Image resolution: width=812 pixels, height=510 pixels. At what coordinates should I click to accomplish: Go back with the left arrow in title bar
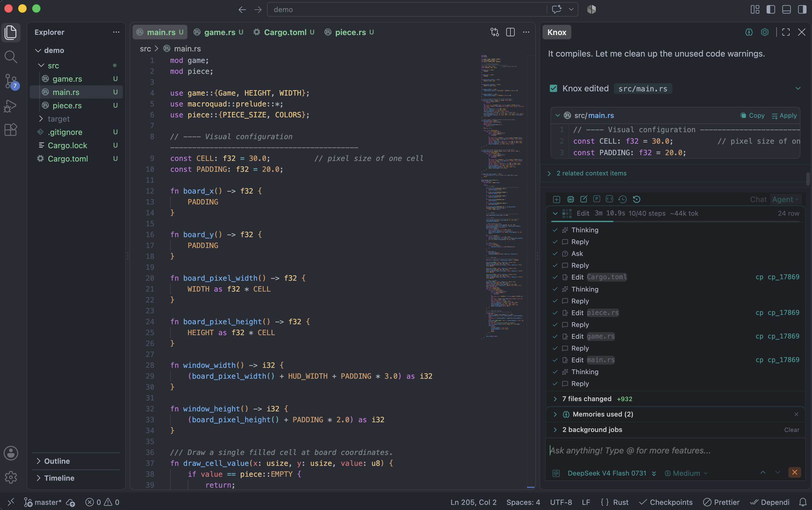click(x=242, y=9)
